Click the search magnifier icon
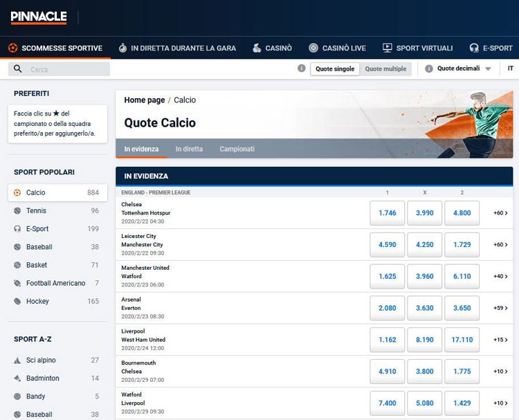The width and height of the screenshot is (519, 420). pyautogui.click(x=18, y=69)
